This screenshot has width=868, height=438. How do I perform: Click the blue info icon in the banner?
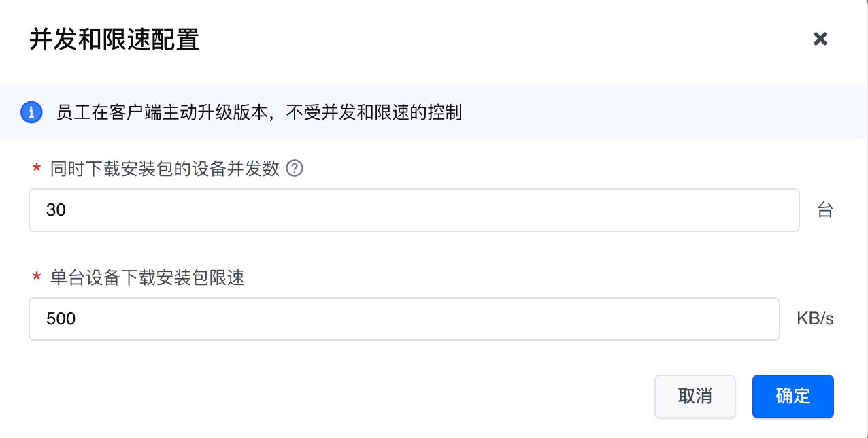[31, 112]
